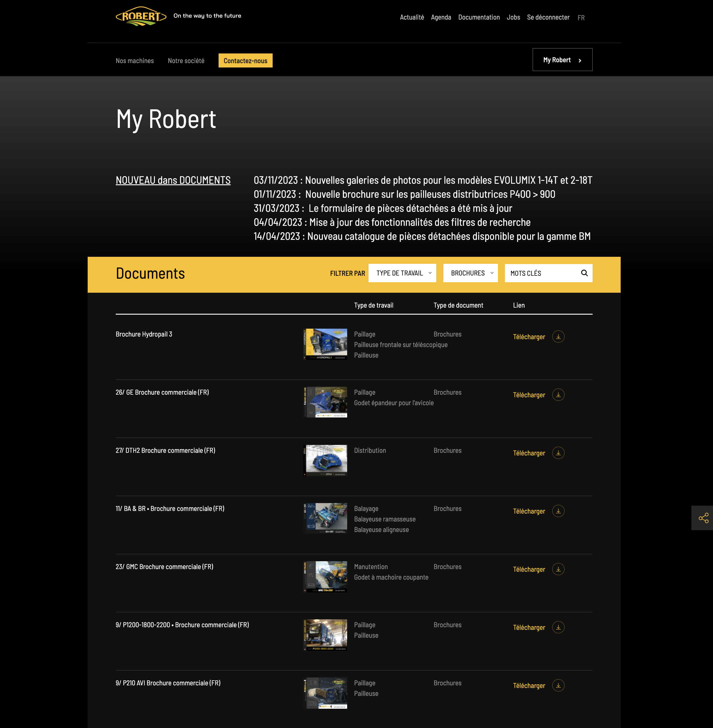Click the 03/11/2023 EVOLUMIX galleries news line
The height and width of the screenshot is (728, 713).
tap(423, 180)
